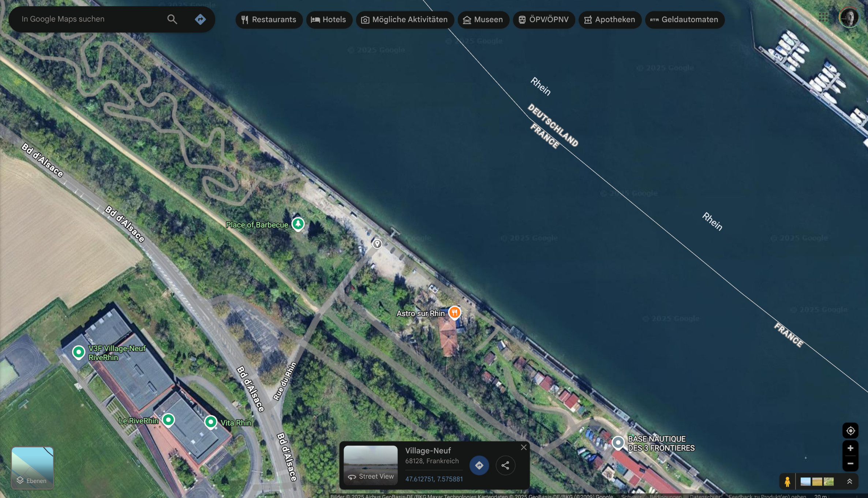Screen dimensions: 868x498
Task: Toggle map layers with Ebenen thumbnail
Action: tap(33, 468)
